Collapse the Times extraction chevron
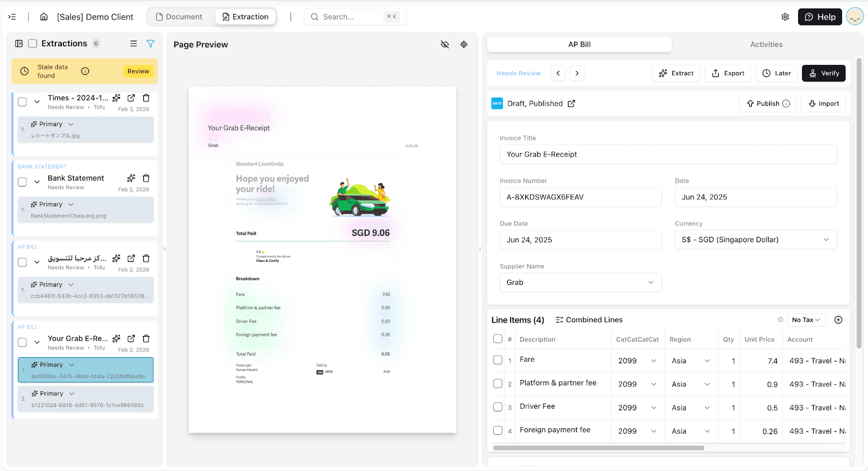This screenshot has width=868, height=471. click(37, 101)
